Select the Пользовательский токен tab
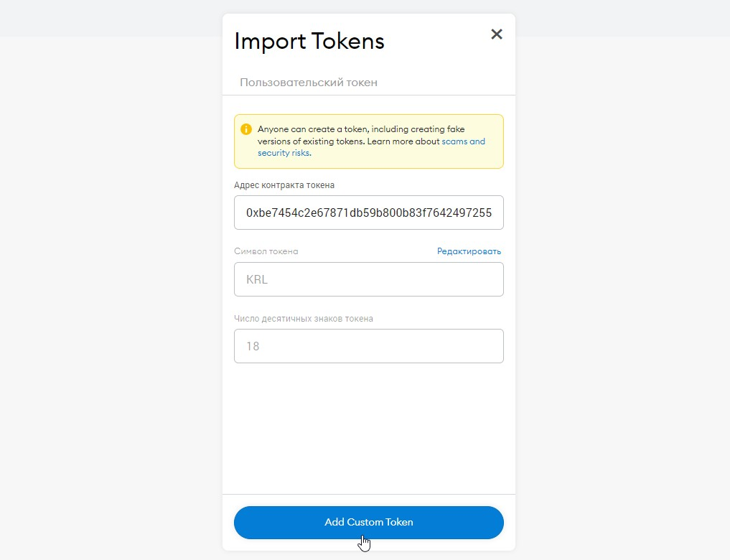Image resolution: width=730 pixels, height=560 pixels. 309,83
